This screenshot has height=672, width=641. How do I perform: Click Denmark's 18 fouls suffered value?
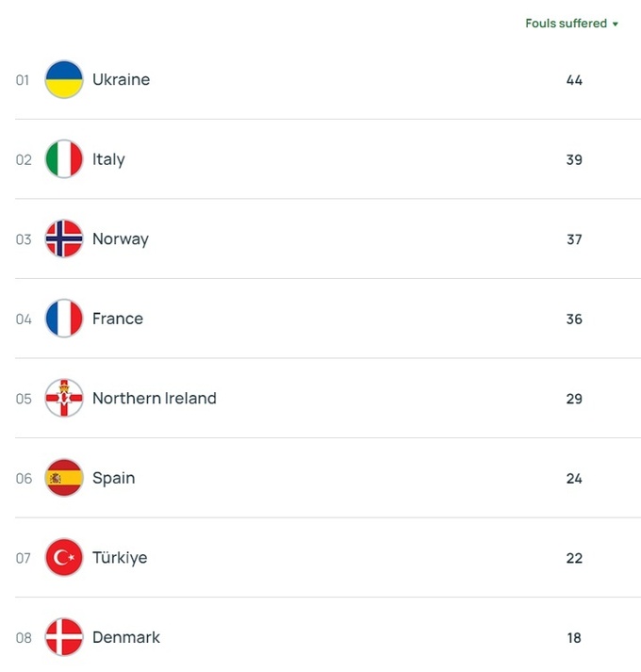pyautogui.click(x=574, y=638)
